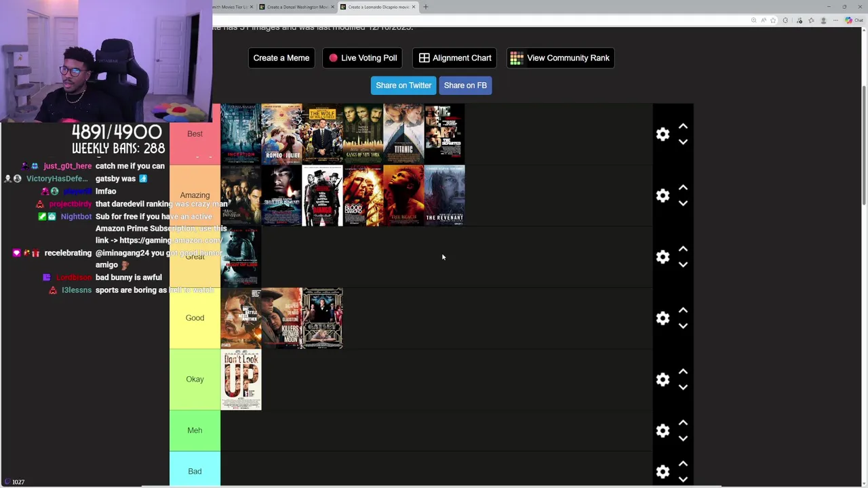Move Okay tier row down
868x488 pixels.
point(683,387)
